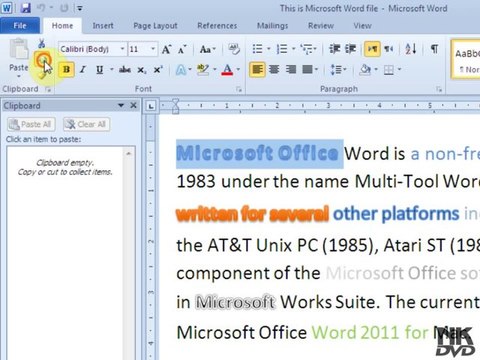Click the Decrease Indent icon
This screenshot has width=480, height=360.
tap(334, 49)
